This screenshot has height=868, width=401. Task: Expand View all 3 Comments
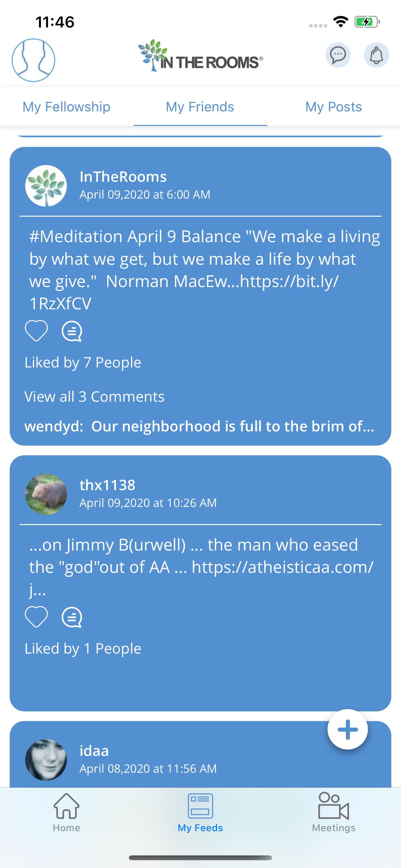pyautogui.click(x=94, y=396)
